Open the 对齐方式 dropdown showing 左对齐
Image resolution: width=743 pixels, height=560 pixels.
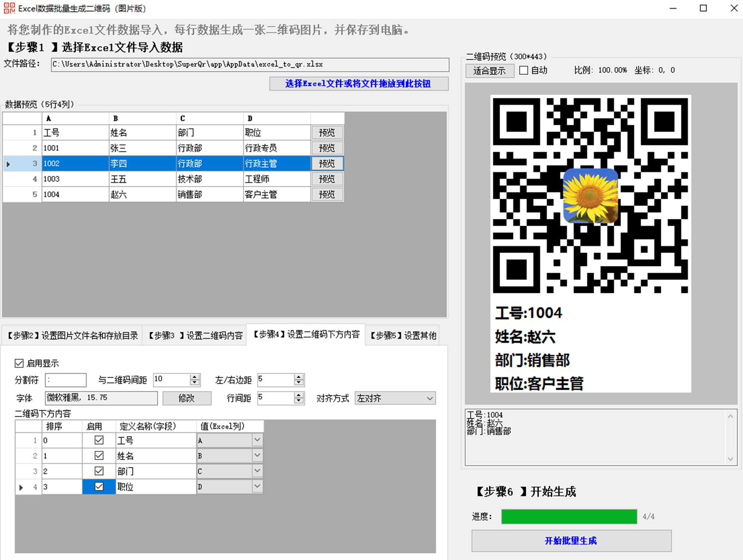coord(395,398)
